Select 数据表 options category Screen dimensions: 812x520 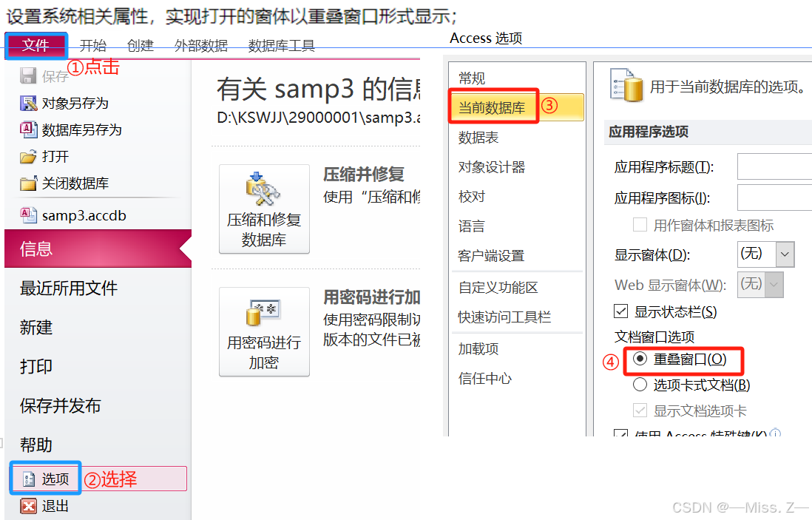478,138
